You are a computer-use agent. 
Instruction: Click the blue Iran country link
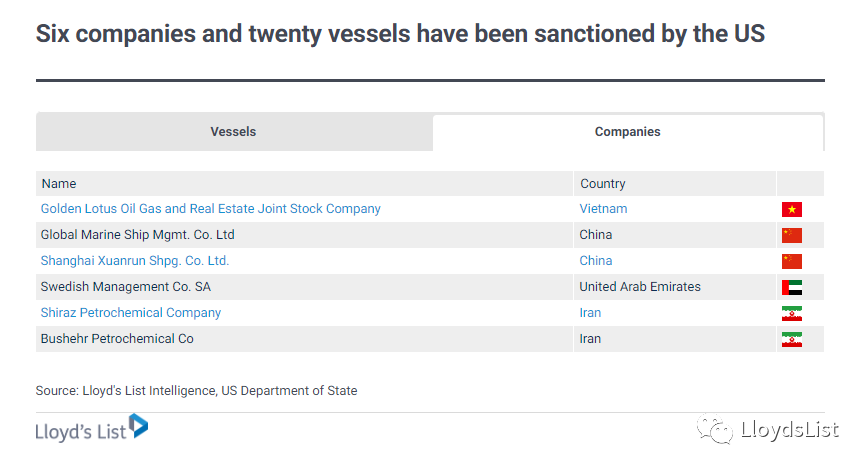[590, 313]
